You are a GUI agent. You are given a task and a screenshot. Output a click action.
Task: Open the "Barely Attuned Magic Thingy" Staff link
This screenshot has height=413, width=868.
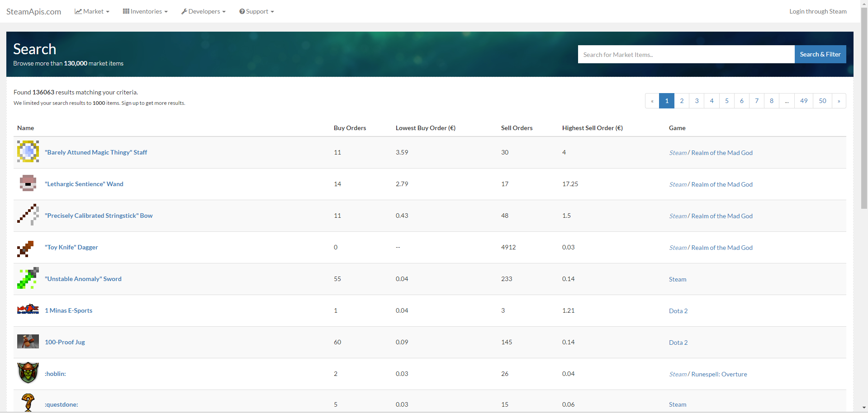[x=96, y=152]
